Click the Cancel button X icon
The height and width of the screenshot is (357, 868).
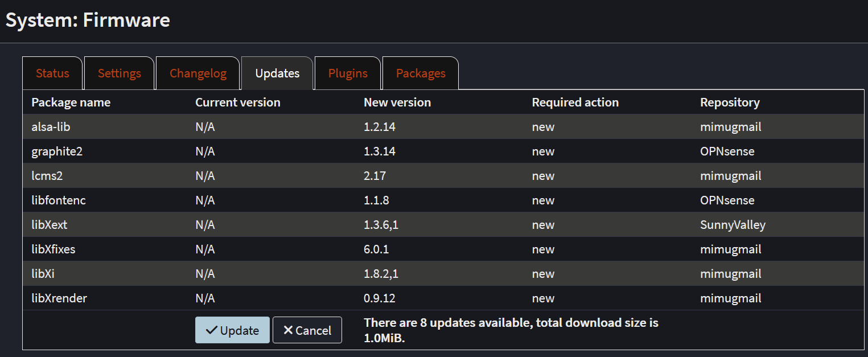coord(288,330)
